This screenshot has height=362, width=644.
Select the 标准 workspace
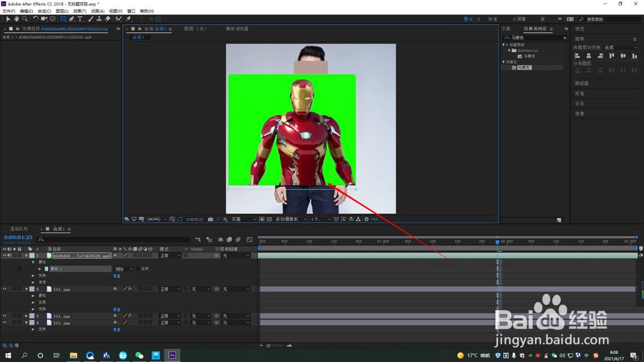(493, 19)
